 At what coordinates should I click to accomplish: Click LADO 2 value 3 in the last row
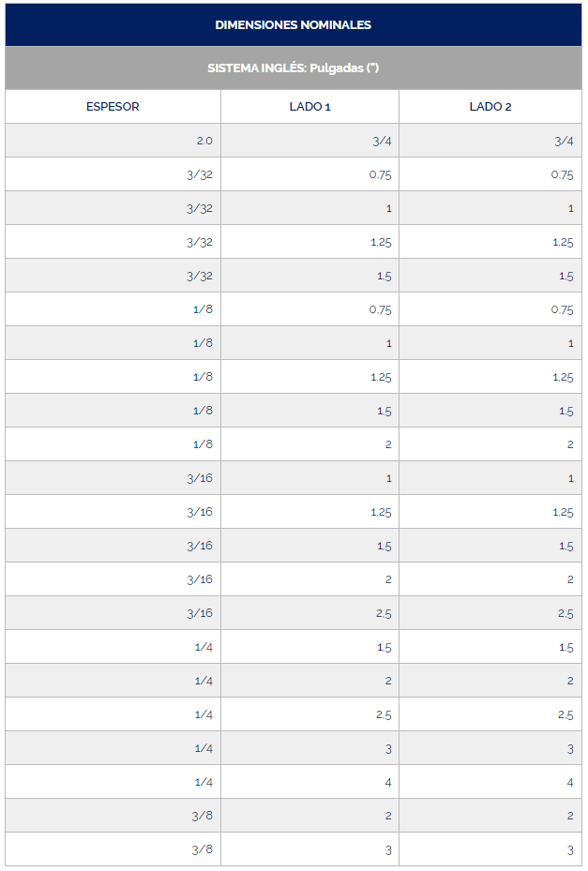click(x=569, y=849)
